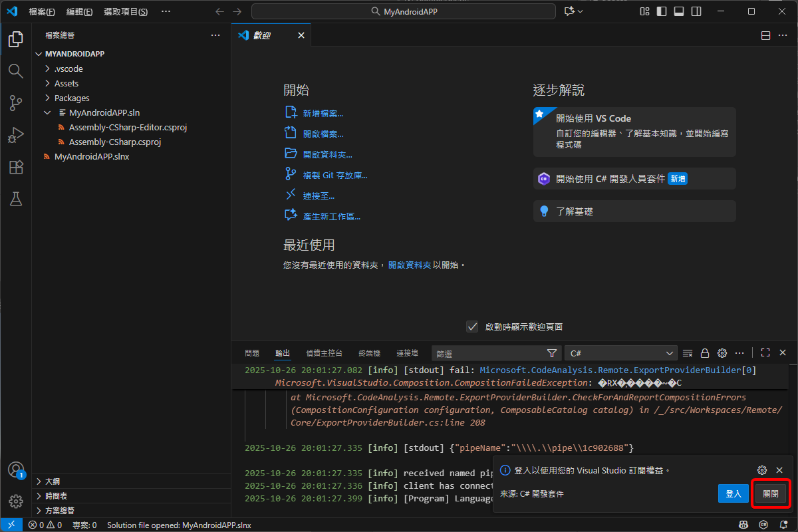Click the 登入 button in the notification
This screenshot has width=798, height=532.
click(733, 493)
